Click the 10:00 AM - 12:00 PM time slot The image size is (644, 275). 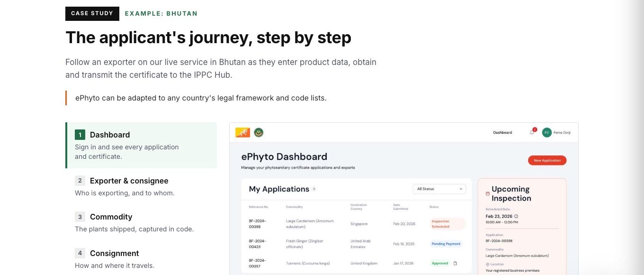[502, 222]
